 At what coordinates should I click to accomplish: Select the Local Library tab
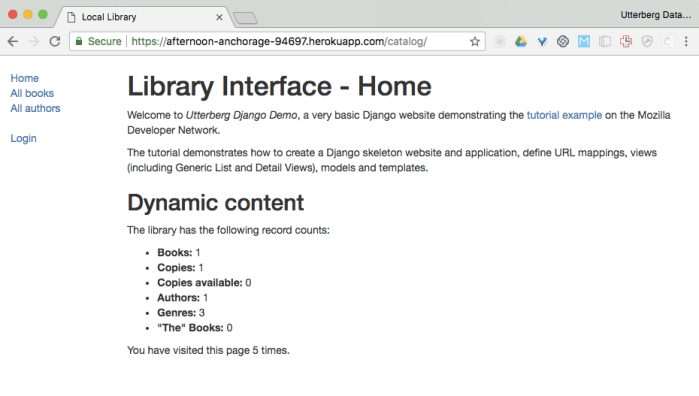[143, 17]
